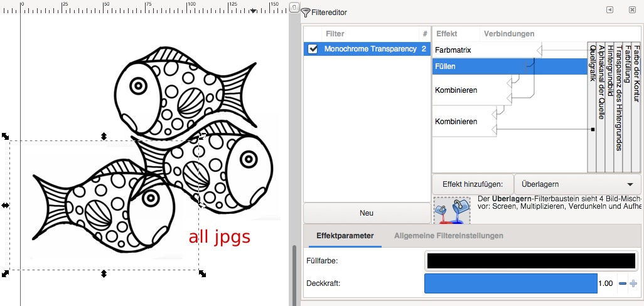Click the Effekt hinzufügen button
The height and width of the screenshot is (306, 644).
472,184
